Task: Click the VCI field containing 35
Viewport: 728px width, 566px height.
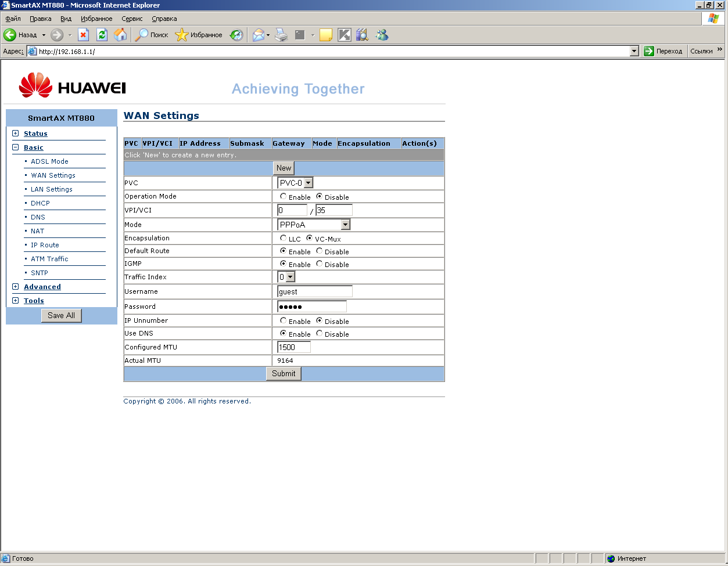Action: pyautogui.click(x=333, y=210)
